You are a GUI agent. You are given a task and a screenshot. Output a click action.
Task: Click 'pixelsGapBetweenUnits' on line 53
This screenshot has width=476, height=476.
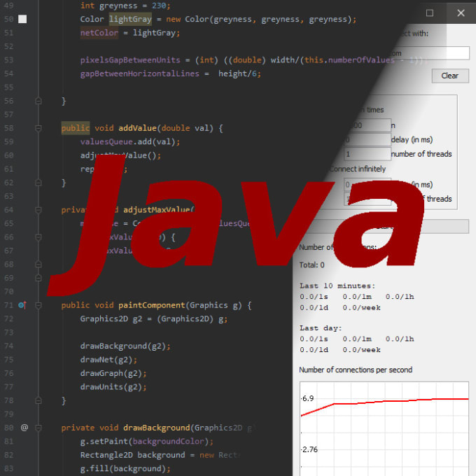(130, 59)
